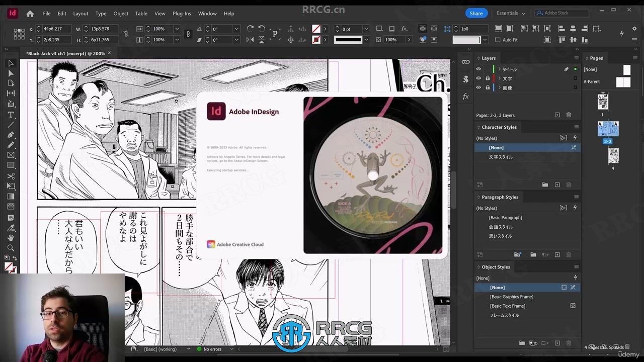Expand the タイトル layer

pyautogui.click(x=499, y=69)
